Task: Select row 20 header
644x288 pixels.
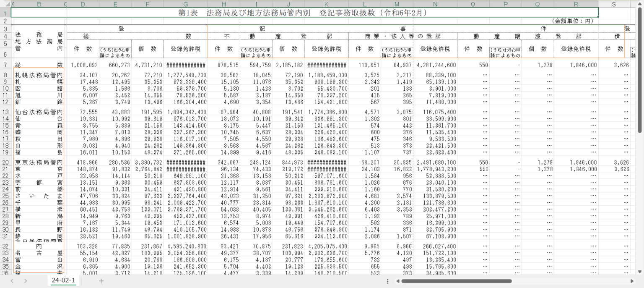Action: click(x=5, y=162)
